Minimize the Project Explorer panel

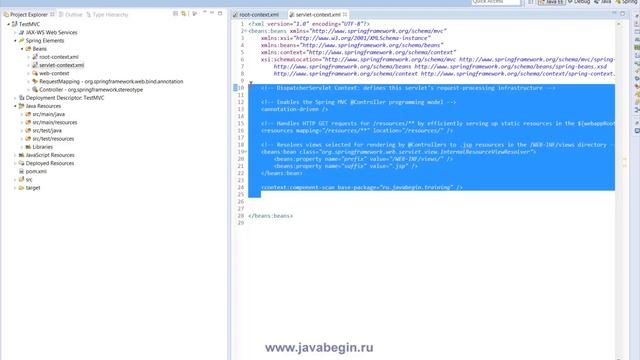[212, 13]
